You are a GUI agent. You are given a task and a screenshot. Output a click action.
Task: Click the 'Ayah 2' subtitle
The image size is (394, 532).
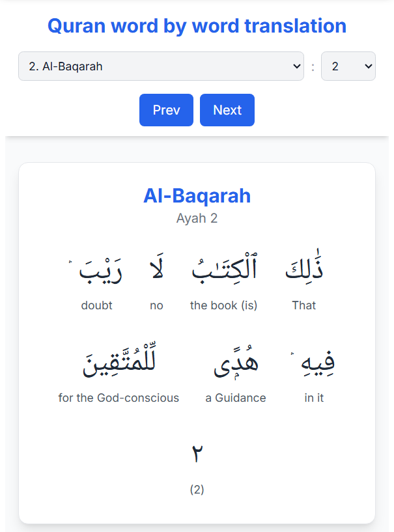197,217
